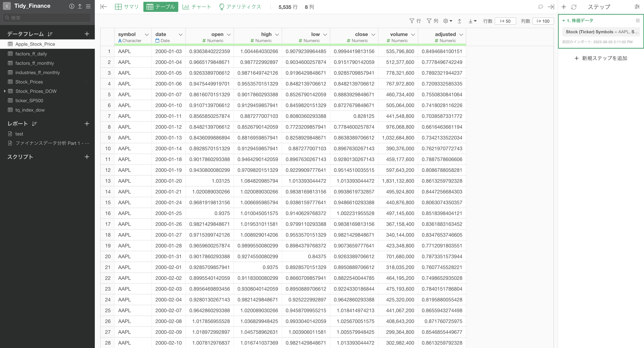Screen dimensions: 644x348
Task: Click the 5,535 行 row count
Action: [288, 7]
